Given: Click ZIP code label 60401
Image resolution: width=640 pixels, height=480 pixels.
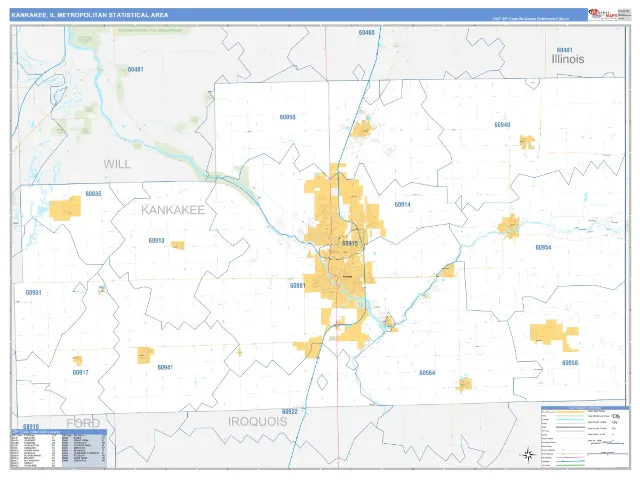Looking at the screenshot, I should [564, 50].
